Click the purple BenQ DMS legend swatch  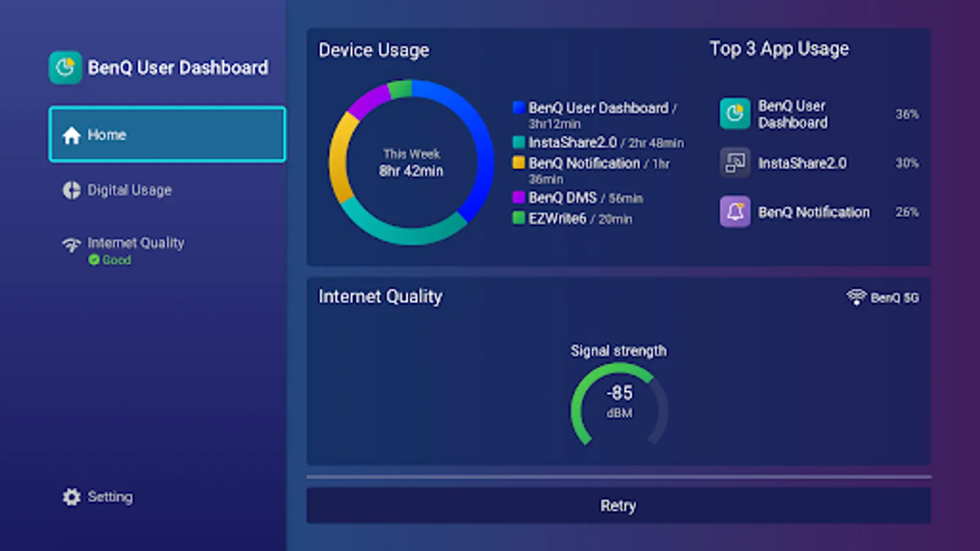click(x=519, y=197)
